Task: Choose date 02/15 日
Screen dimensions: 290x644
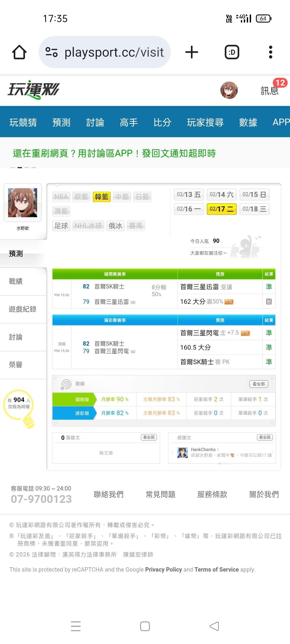Action: pos(254,195)
